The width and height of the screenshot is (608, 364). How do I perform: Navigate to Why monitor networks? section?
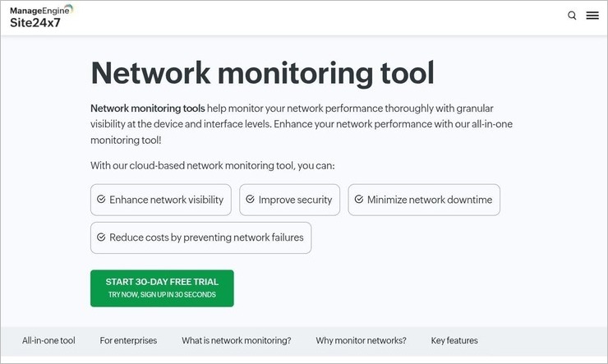tap(361, 340)
